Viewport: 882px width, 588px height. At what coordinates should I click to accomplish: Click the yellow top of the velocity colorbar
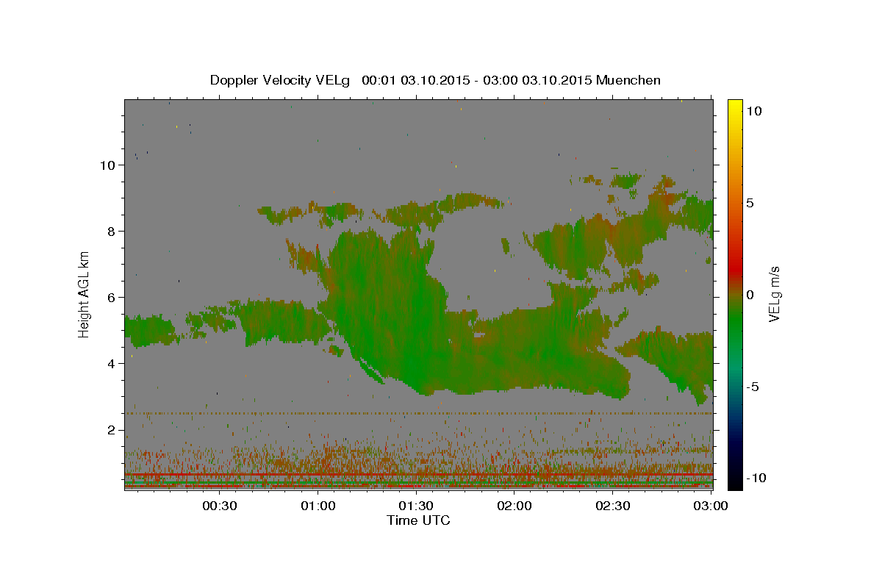pyautogui.click(x=734, y=107)
